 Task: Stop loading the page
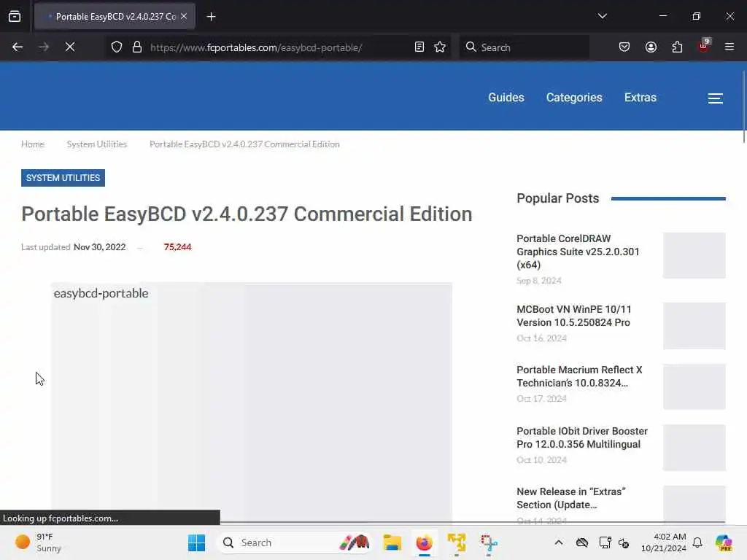click(70, 47)
